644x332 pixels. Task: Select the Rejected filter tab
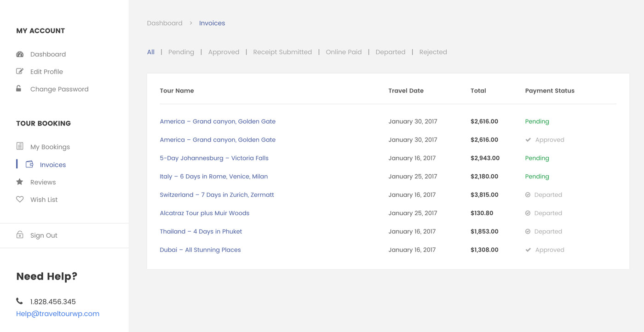coord(433,52)
